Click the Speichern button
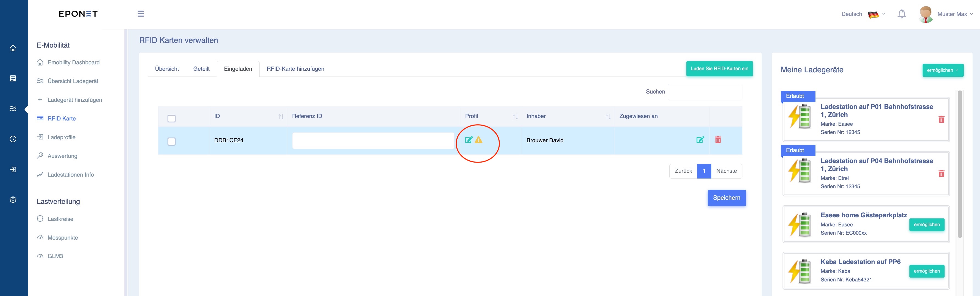 [726, 198]
